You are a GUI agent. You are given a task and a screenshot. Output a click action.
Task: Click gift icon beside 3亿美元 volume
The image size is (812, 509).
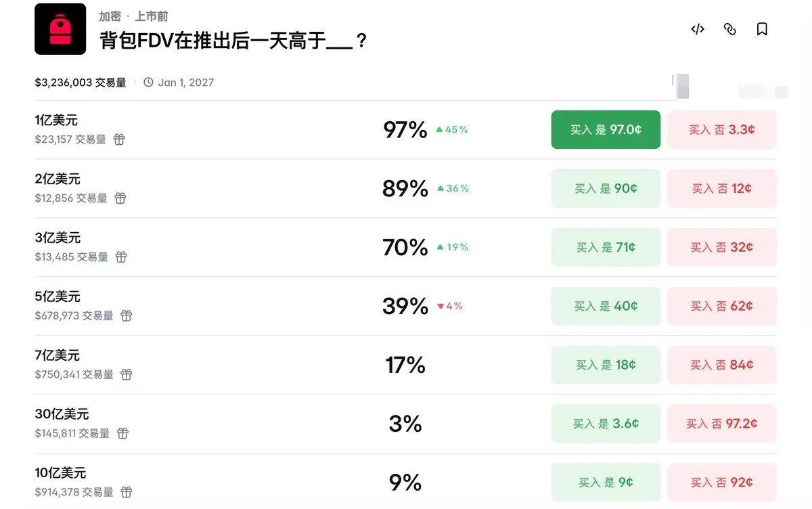pyautogui.click(x=121, y=257)
